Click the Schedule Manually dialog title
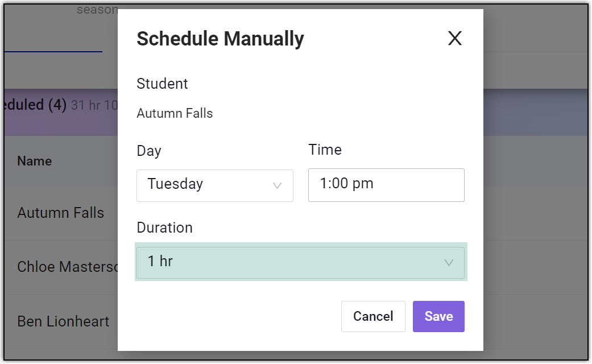This screenshot has height=364, width=592. point(220,39)
